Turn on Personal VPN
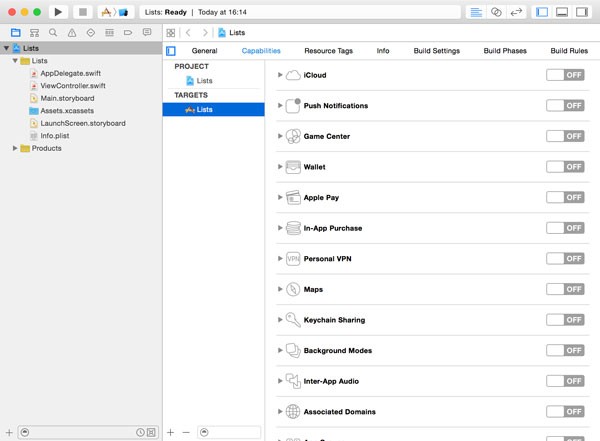This screenshot has width=600, height=441. tap(565, 259)
